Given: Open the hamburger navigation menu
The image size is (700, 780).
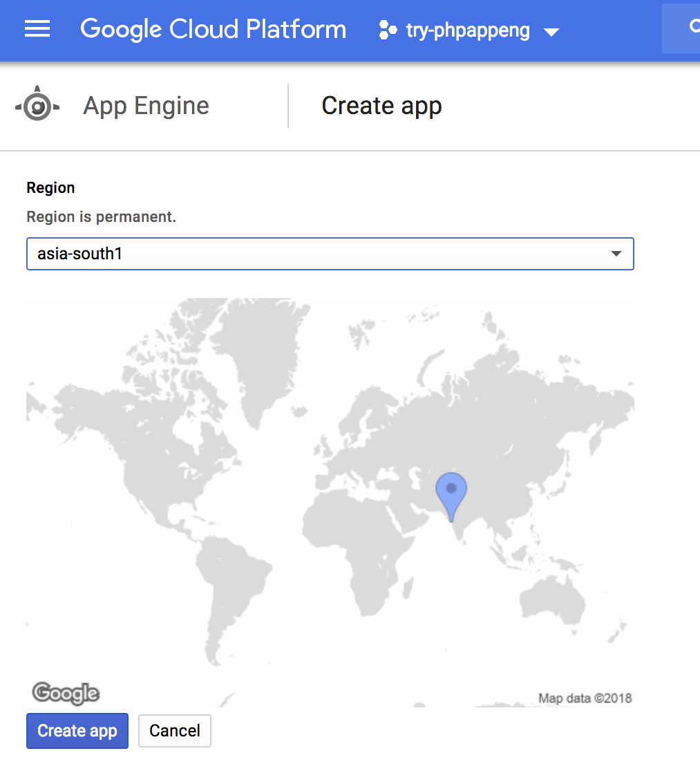Looking at the screenshot, I should (37, 29).
